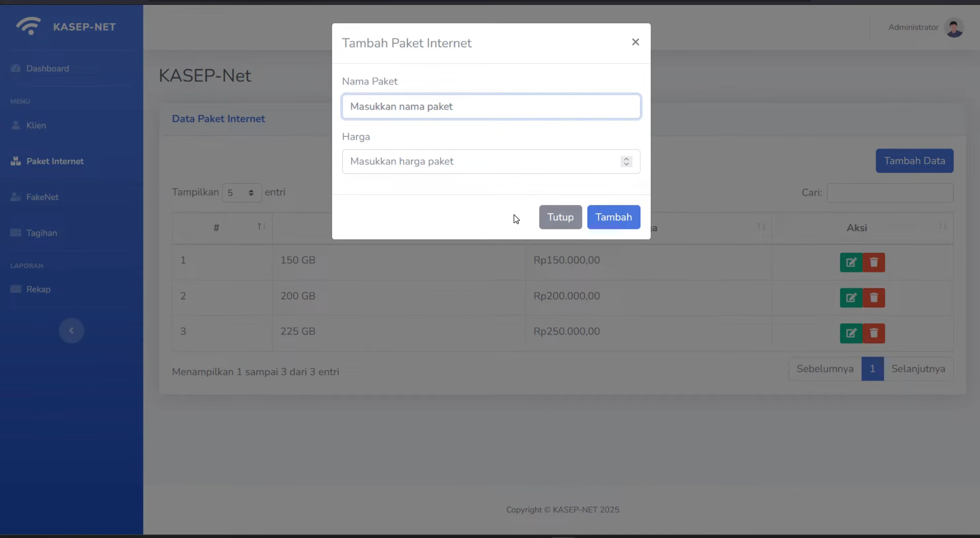The image size is (980, 538).
Task: Click the Tambah Data button
Action: (914, 161)
